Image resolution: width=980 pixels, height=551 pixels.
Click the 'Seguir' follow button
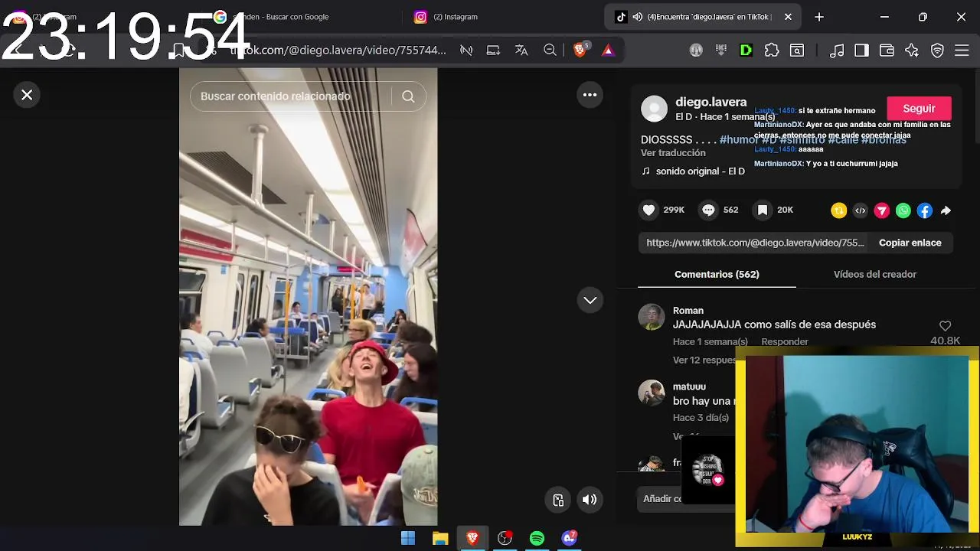[919, 109]
